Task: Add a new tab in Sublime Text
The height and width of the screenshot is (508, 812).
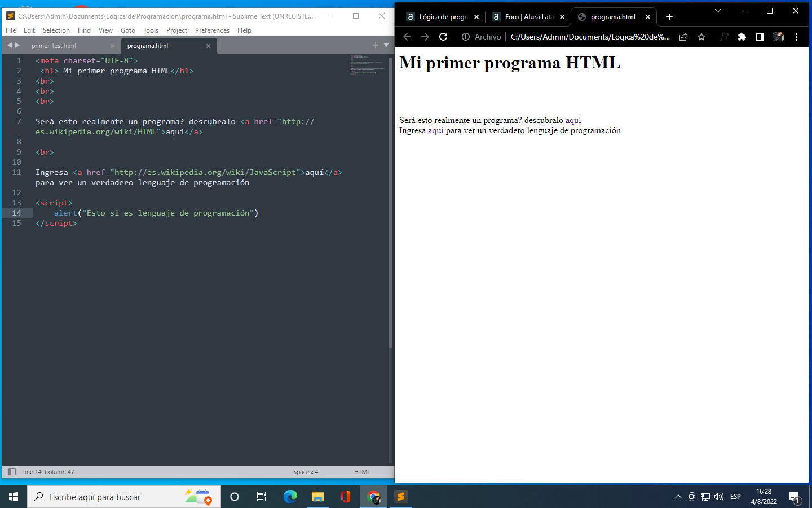Action: tap(376, 45)
